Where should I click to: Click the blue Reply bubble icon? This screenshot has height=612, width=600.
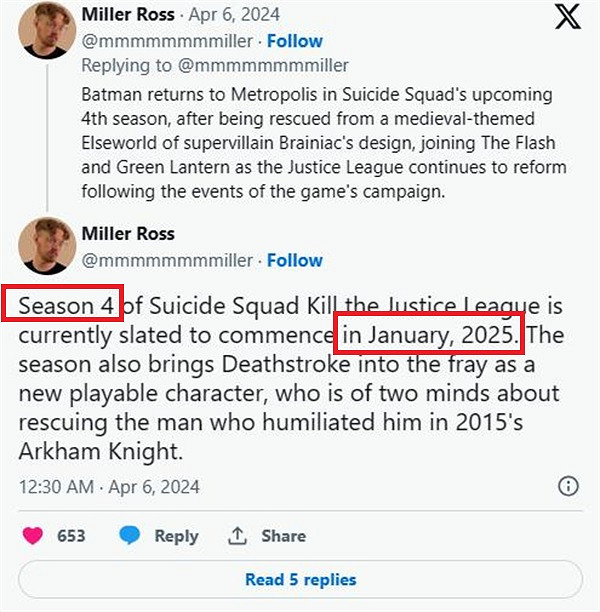[129, 536]
